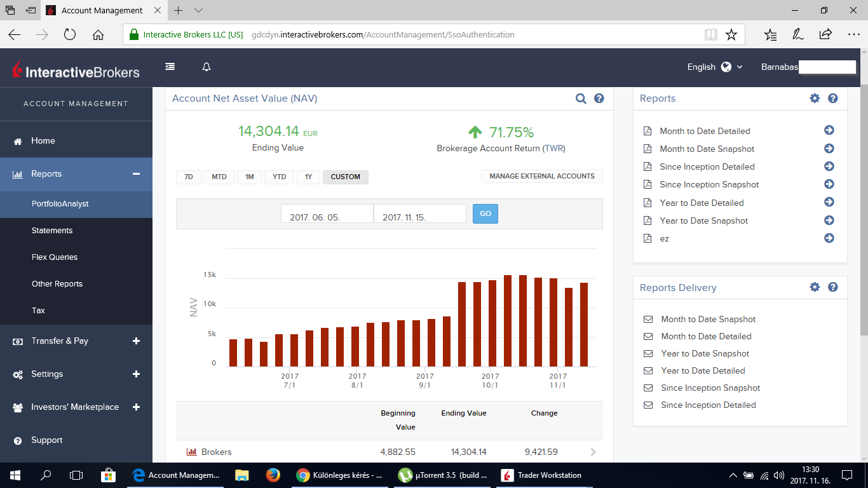Run the Month to Date Snapshot report arrow
Viewport: 868px width, 488px height.
pos(829,149)
